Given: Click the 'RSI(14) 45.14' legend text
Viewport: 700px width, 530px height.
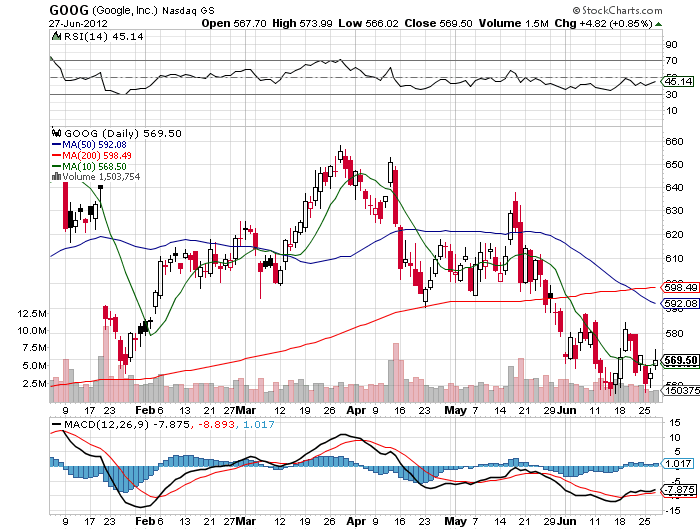Looking at the screenshot, I should coord(104,37).
